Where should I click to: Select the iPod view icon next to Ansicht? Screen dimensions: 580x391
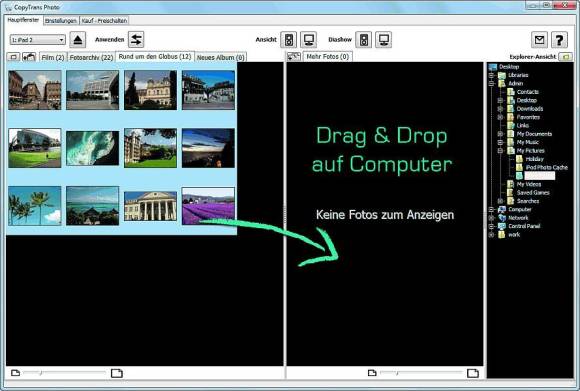(x=289, y=40)
